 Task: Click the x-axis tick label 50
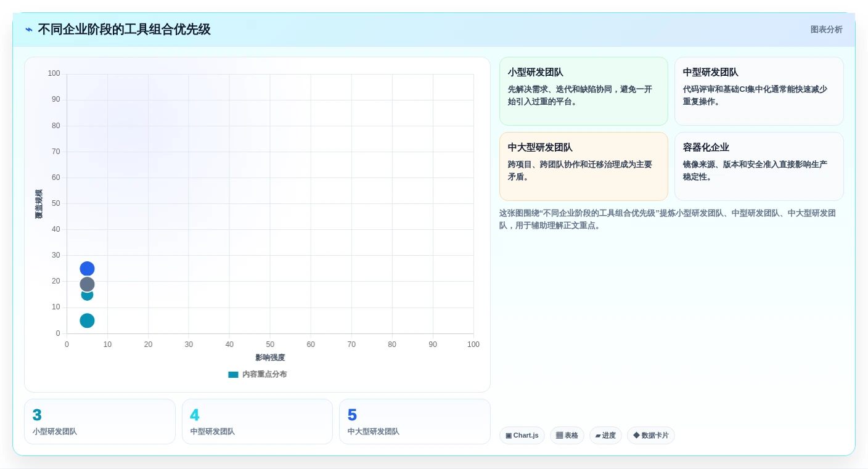point(270,345)
